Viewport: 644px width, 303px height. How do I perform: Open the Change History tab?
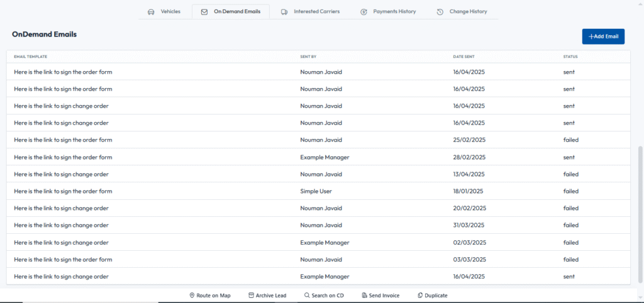[463, 11]
